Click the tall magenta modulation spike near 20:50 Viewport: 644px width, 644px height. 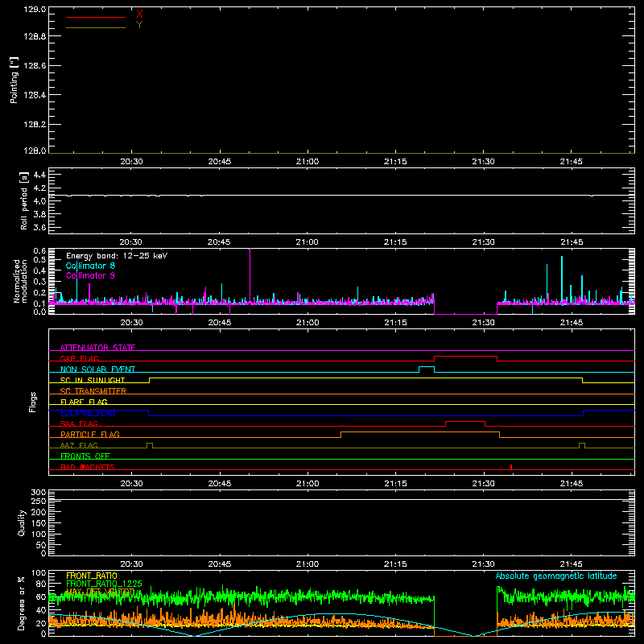click(250, 275)
